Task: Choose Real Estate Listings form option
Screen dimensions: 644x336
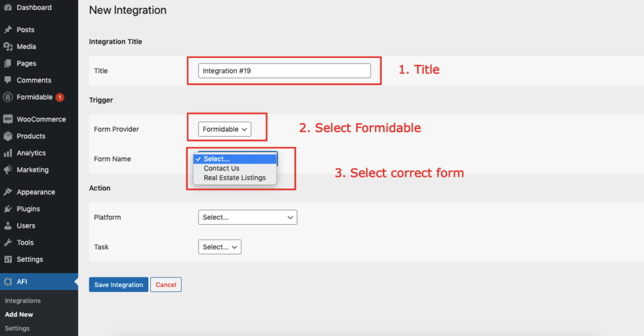Action: [235, 178]
